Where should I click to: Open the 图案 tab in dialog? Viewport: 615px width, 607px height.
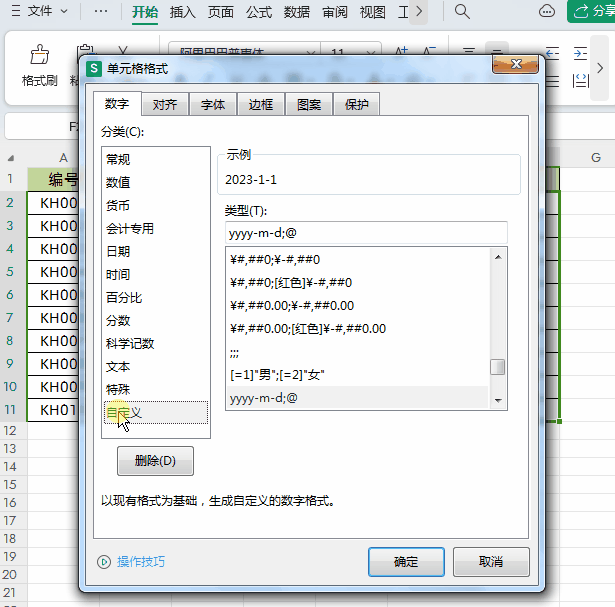click(x=309, y=105)
